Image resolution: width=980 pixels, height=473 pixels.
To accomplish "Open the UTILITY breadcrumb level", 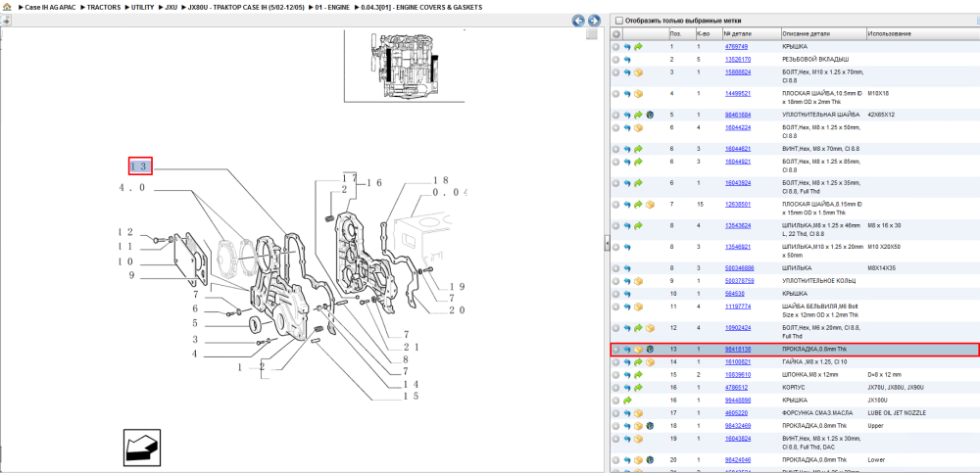I will [143, 7].
